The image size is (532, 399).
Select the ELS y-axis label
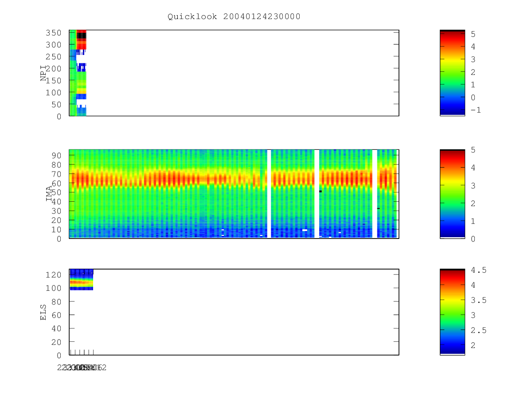coord(43,312)
